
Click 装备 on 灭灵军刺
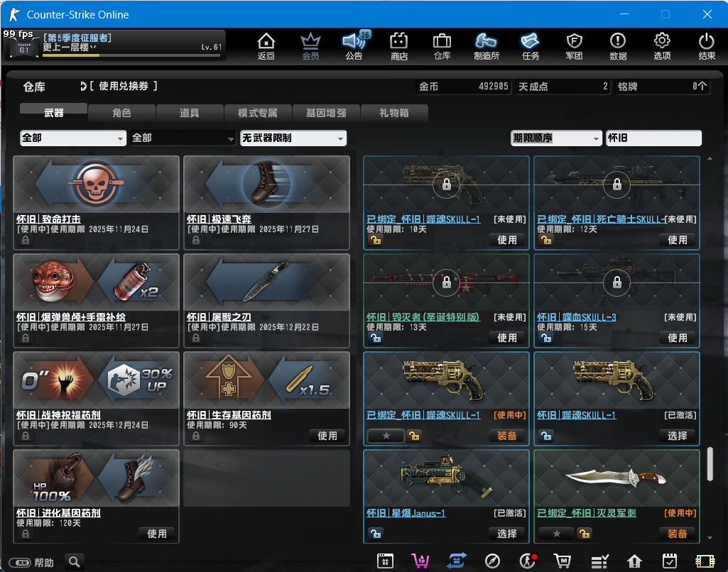678,534
